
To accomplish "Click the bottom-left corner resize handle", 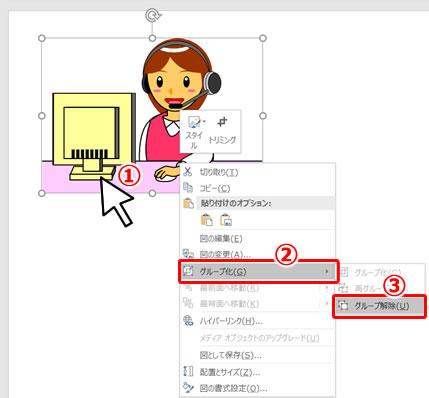I will tap(42, 193).
